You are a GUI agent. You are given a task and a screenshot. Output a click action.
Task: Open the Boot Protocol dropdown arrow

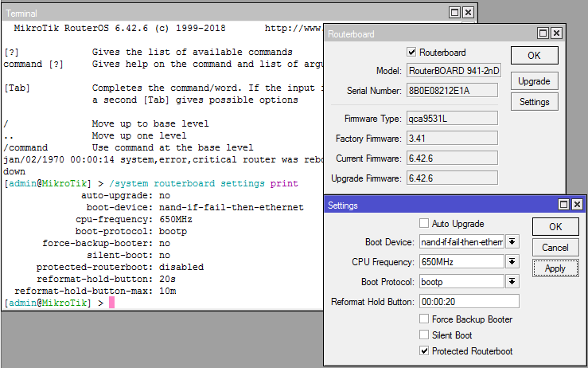[x=512, y=281]
